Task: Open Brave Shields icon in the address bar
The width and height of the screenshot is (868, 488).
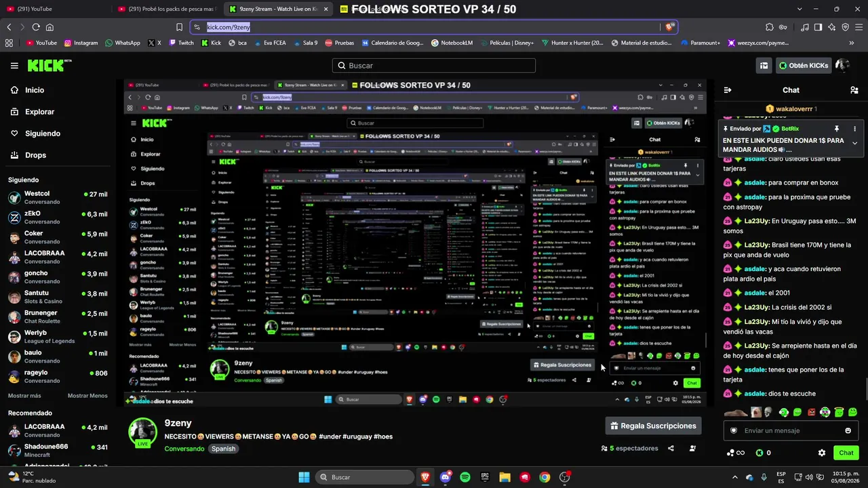Action: pos(669,27)
